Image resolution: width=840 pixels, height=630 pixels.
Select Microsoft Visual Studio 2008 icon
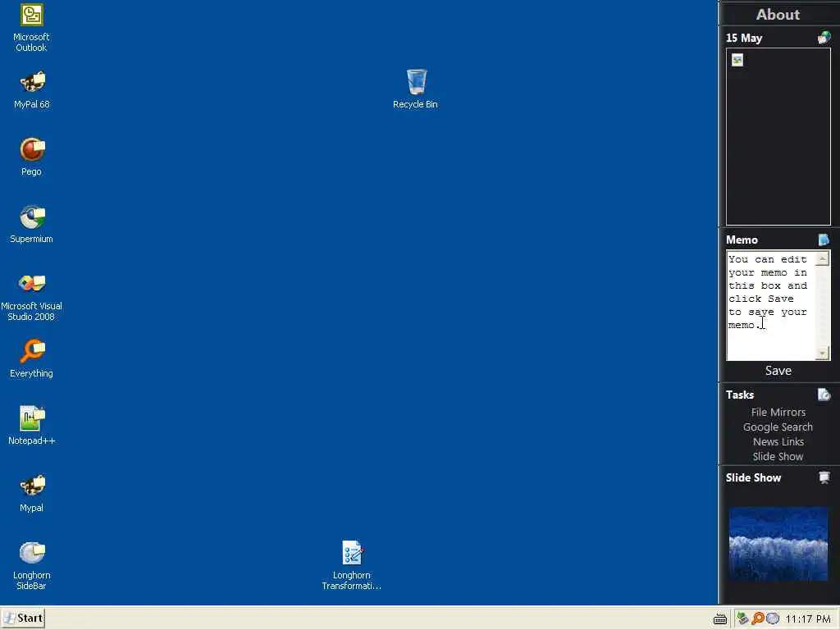[x=32, y=297]
